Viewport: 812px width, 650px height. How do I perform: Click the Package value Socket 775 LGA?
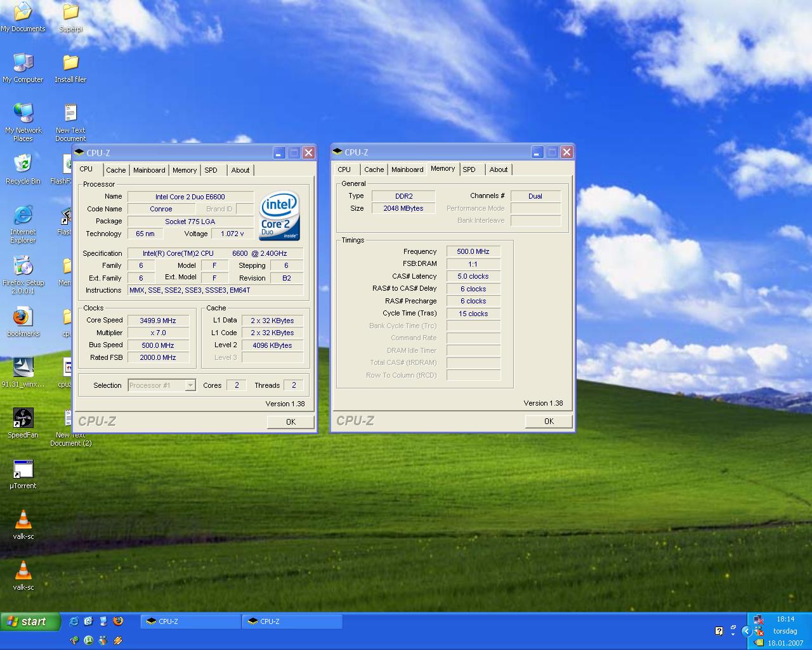[x=190, y=222]
